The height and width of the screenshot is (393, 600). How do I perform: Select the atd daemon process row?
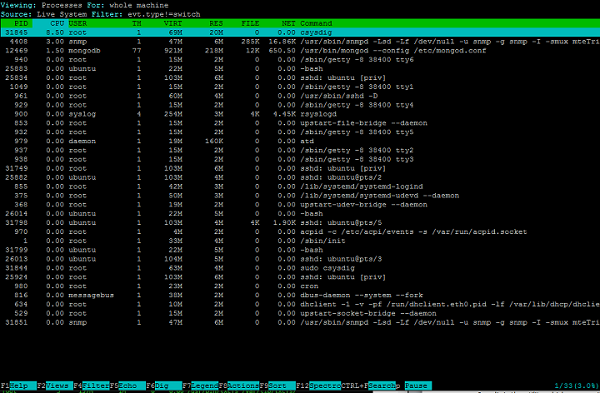point(300,141)
